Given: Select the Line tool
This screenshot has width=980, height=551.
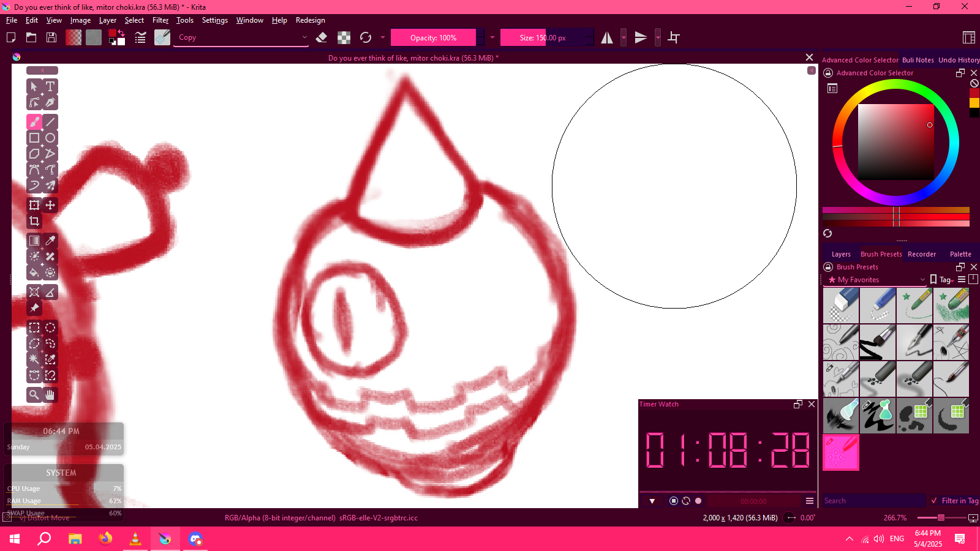Looking at the screenshot, I should pos(50,122).
